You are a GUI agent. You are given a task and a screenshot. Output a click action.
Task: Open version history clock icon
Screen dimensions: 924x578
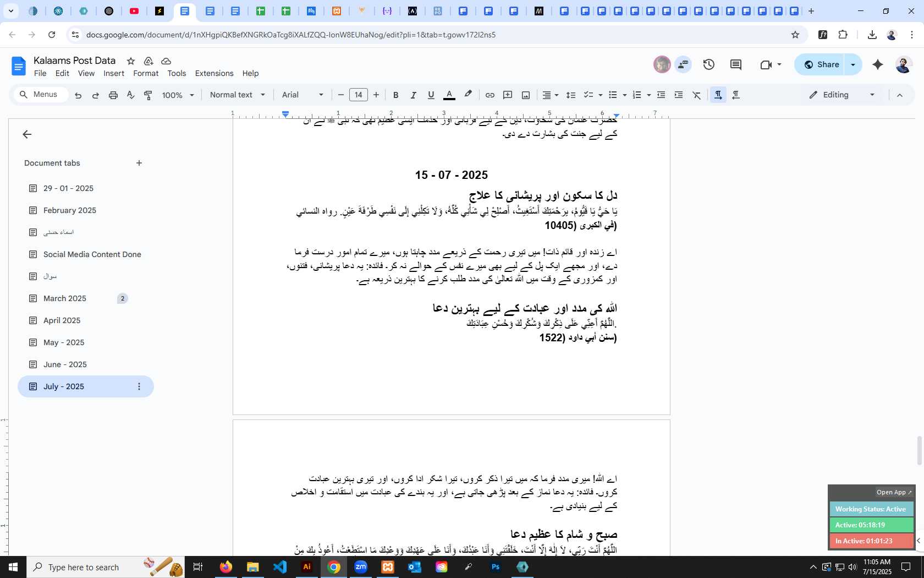(x=709, y=64)
